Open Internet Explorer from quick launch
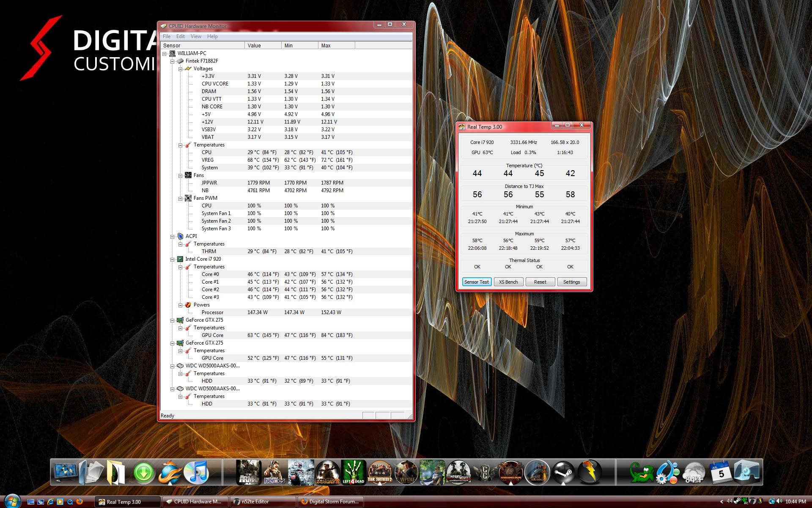The image size is (812, 508). click(50, 502)
